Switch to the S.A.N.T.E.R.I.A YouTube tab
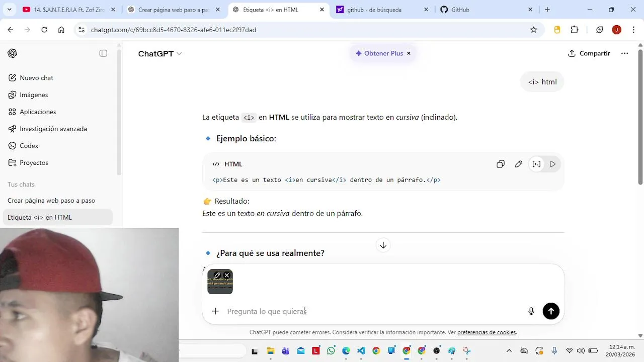The image size is (644, 362). pyautogui.click(x=69, y=10)
